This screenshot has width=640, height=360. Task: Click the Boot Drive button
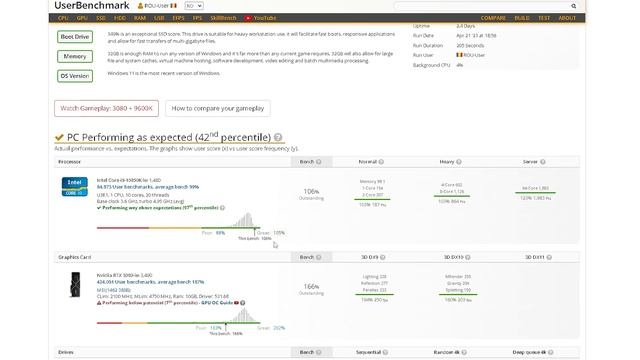pos(75,37)
